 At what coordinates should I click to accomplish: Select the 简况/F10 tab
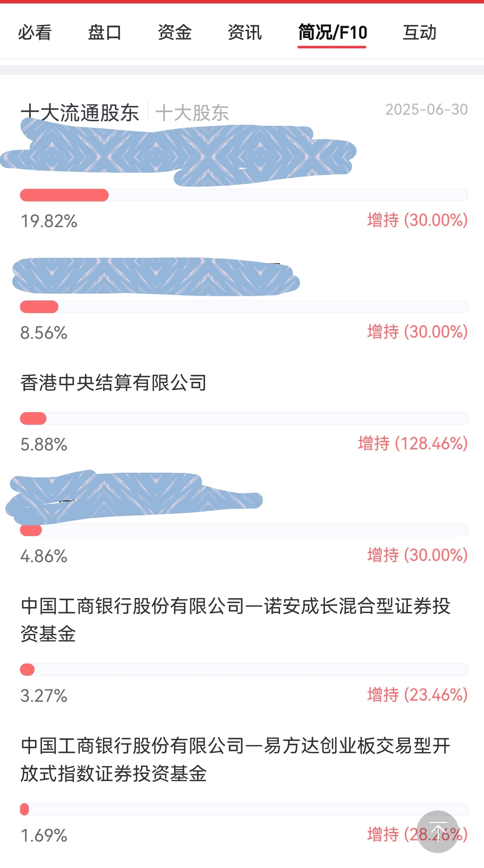332,33
